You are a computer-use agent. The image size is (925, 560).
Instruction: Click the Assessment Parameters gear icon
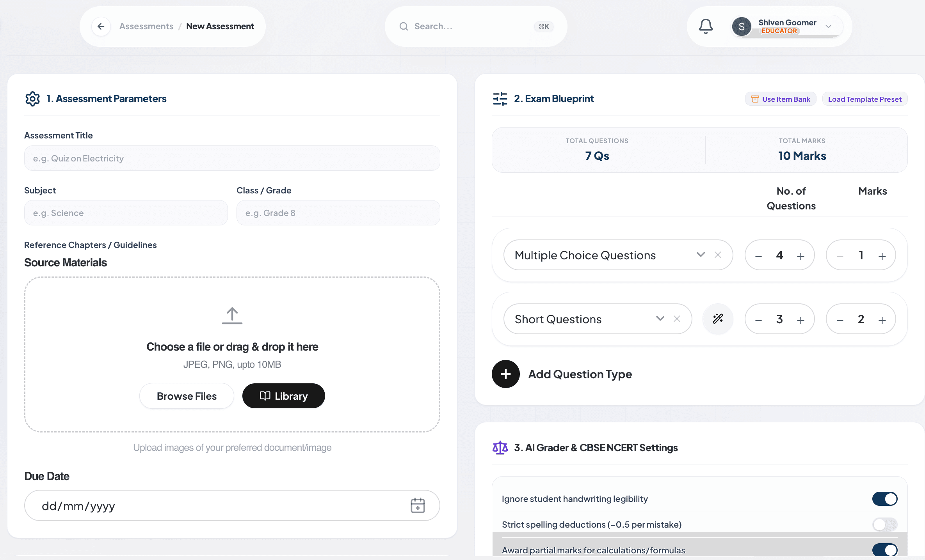pyautogui.click(x=32, y=99)
